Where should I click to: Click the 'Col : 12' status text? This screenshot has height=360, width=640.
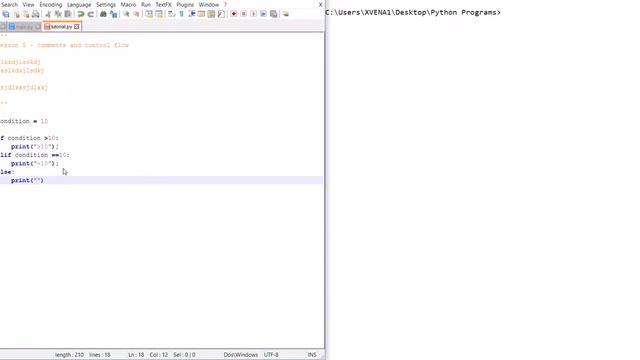click(x=159, y=355)
